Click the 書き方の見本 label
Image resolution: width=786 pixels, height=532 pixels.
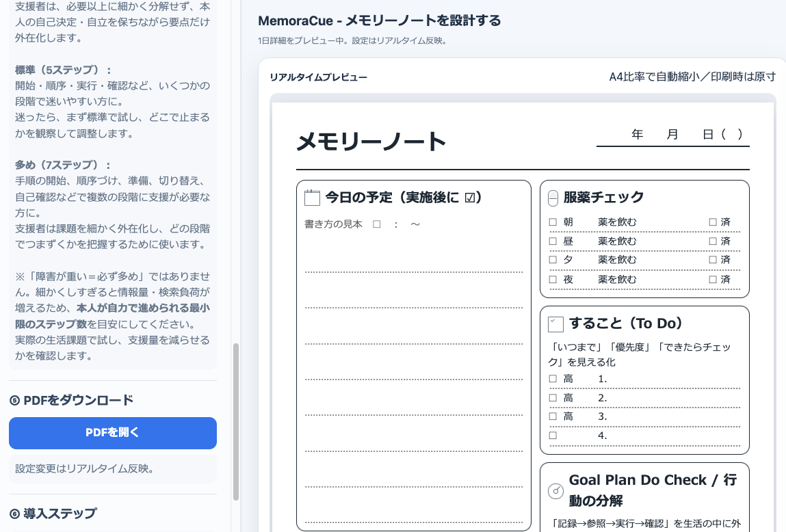(x=333, y=224)
